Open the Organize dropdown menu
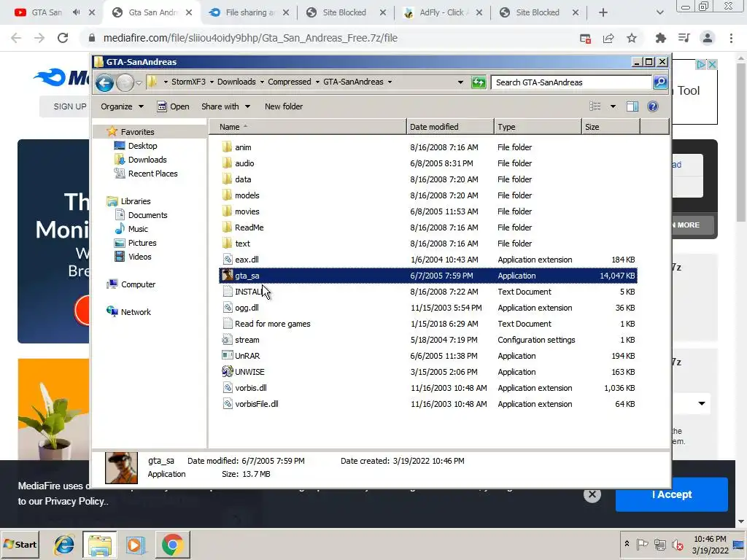 [x=122, y=106]
